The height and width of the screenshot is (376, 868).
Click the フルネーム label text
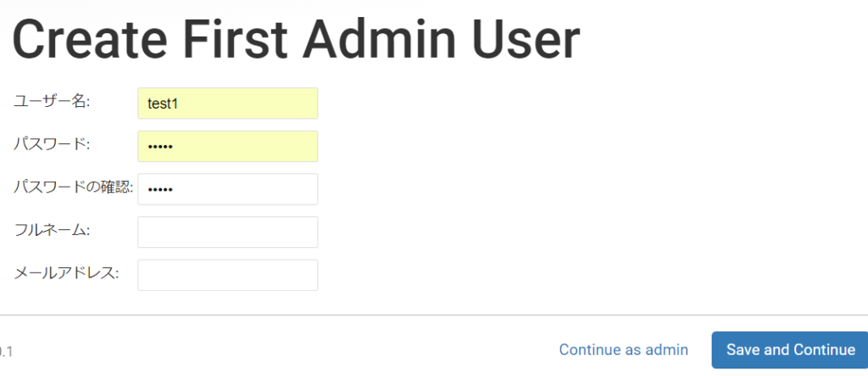tap(52, 230)
